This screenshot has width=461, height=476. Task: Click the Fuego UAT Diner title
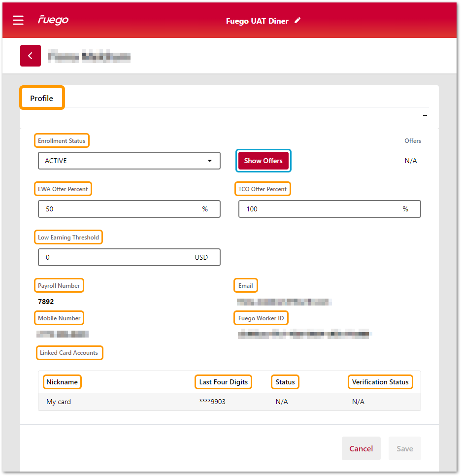click(257, 21)
